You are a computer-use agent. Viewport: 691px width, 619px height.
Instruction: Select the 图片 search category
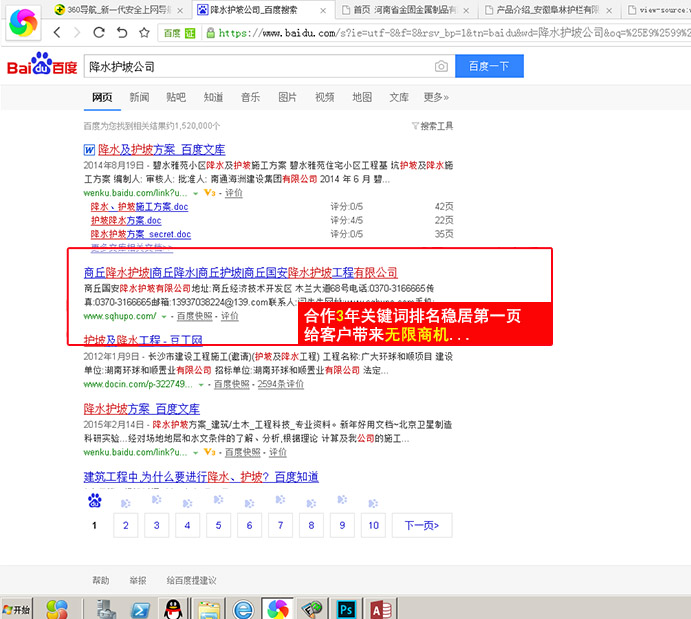coord(287,97)
